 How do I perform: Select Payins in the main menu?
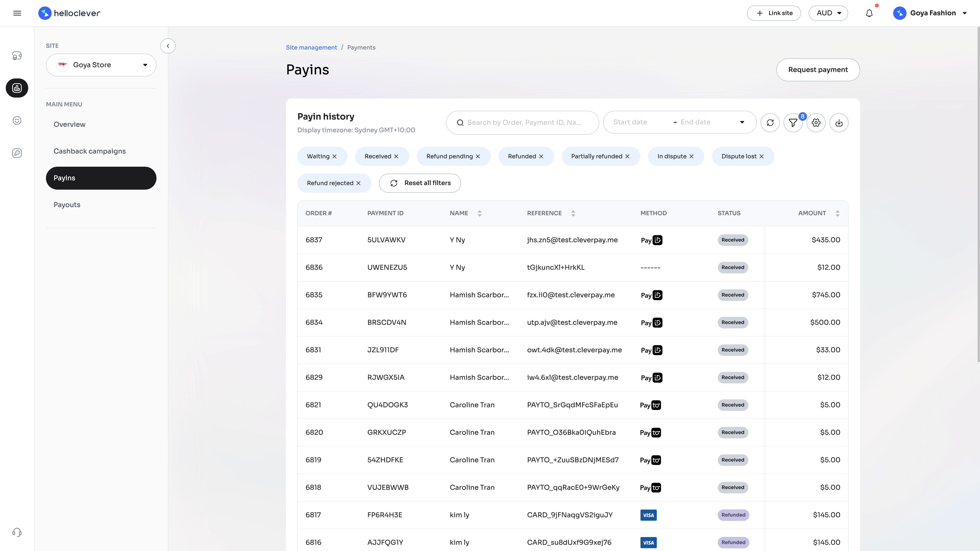(x=101, y=178)
